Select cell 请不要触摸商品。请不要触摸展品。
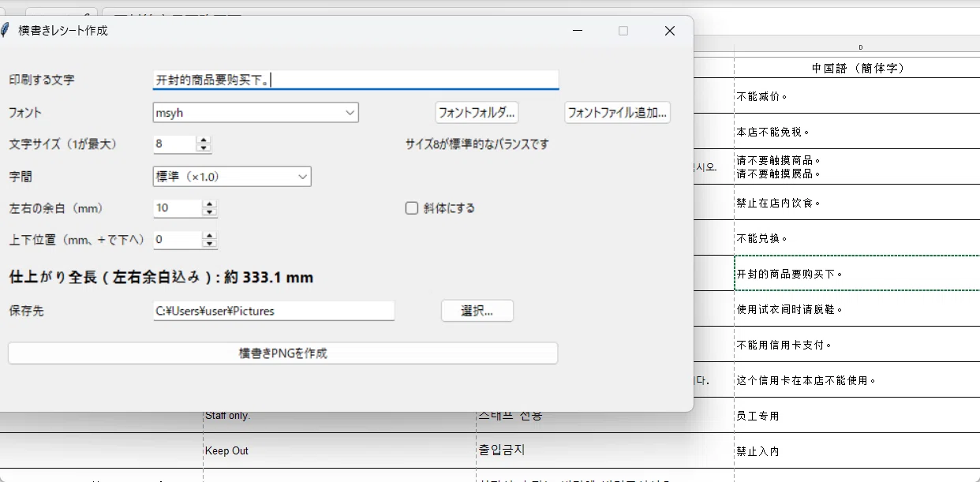 (857, 166)
